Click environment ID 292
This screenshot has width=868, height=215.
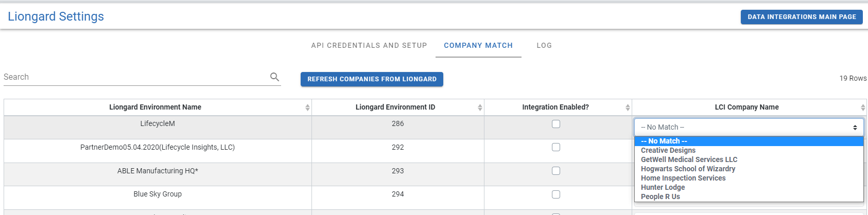[397, 147]
